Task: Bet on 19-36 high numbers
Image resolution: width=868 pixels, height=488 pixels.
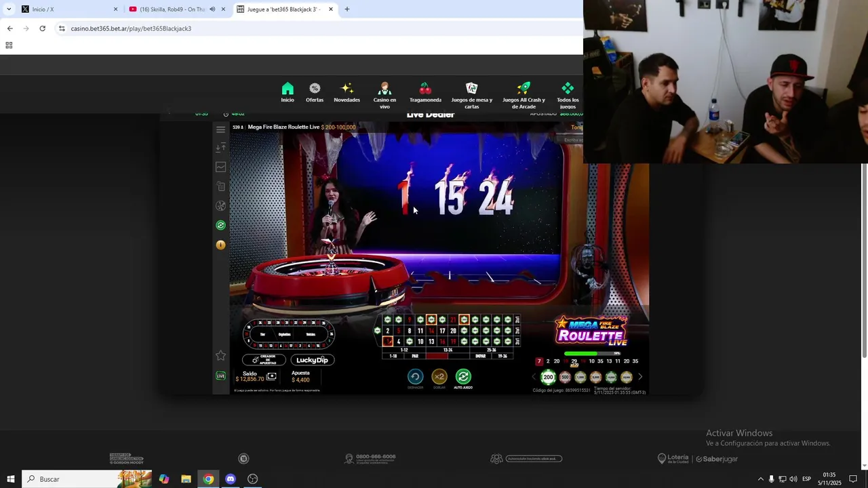Action: coord(502,356)
